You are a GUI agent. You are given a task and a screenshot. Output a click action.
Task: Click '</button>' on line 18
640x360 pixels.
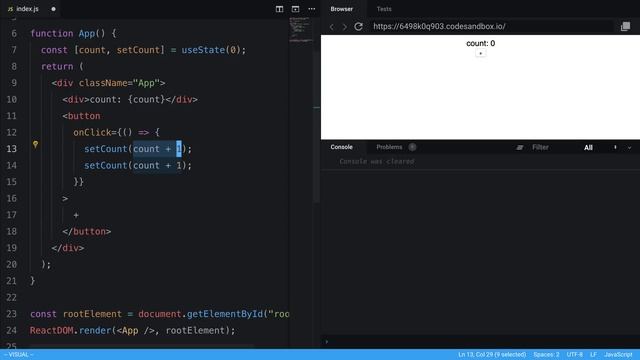click(87, 232)
